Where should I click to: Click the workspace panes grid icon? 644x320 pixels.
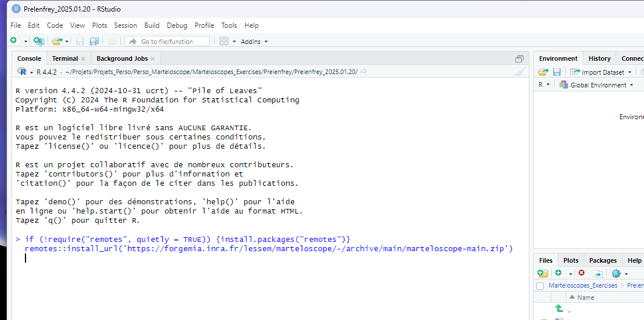pos(224,41)
